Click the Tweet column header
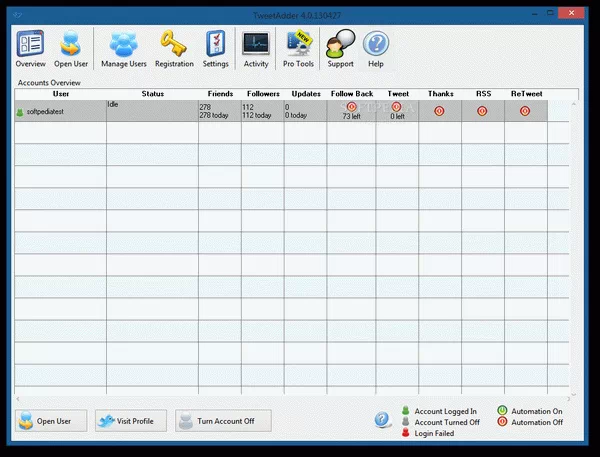 [x=398, y=94]
